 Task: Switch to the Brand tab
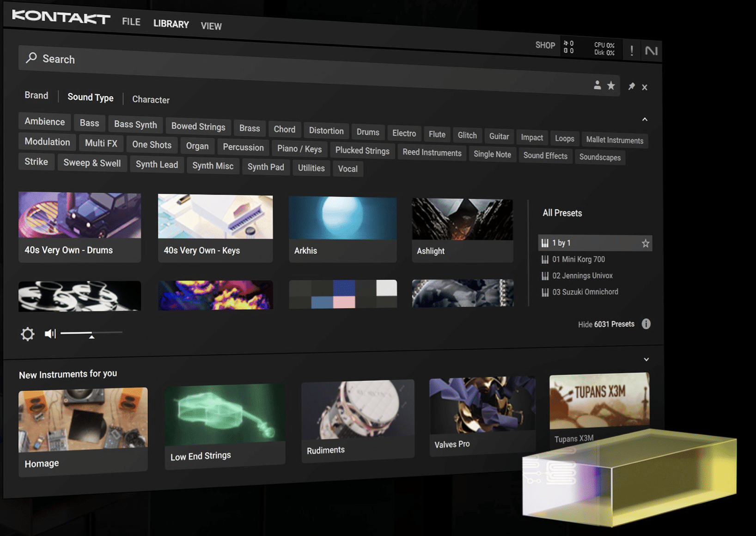(36, 95)
